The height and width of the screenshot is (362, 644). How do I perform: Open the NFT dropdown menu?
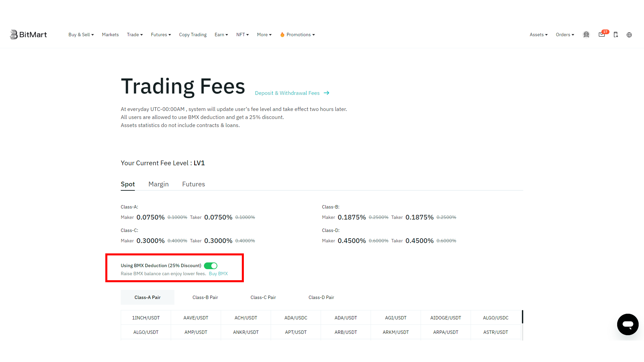point(243,35)
